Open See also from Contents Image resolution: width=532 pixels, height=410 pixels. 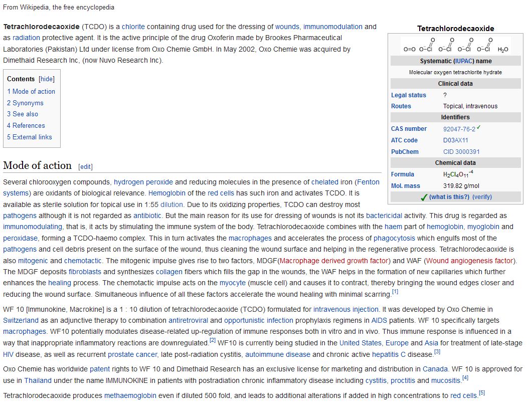tap(23, 114)
